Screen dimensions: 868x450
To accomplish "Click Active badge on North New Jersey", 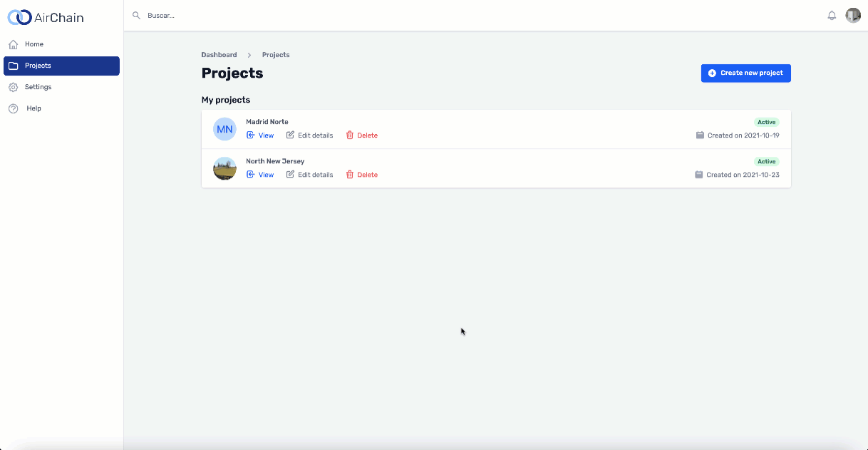I will tap(767, 161).
